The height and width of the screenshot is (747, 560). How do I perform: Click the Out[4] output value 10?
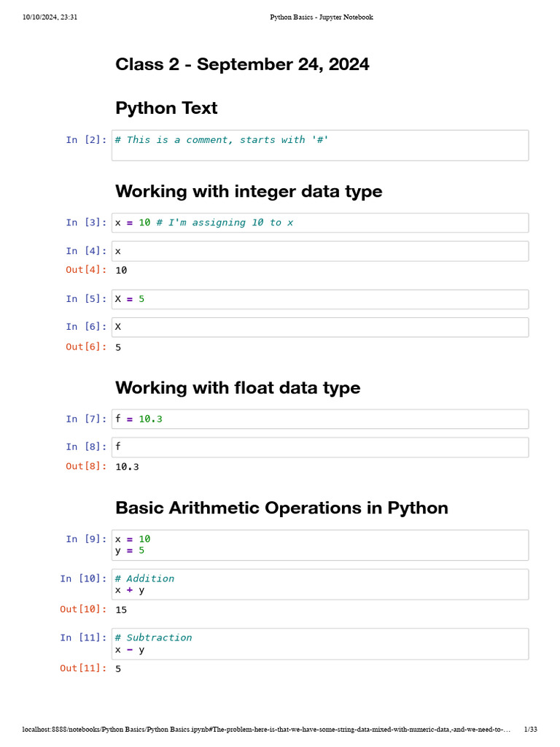point(121,271)
